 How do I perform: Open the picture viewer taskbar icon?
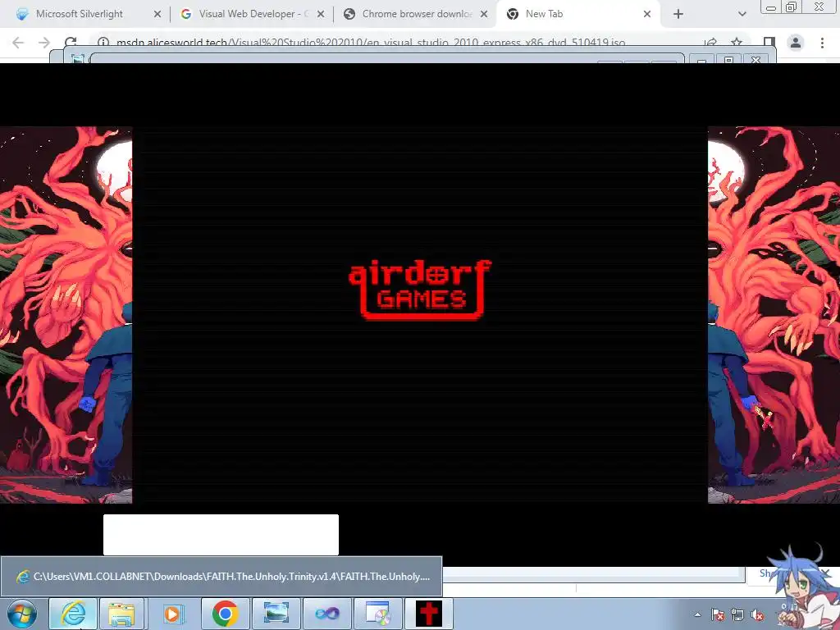276,614
